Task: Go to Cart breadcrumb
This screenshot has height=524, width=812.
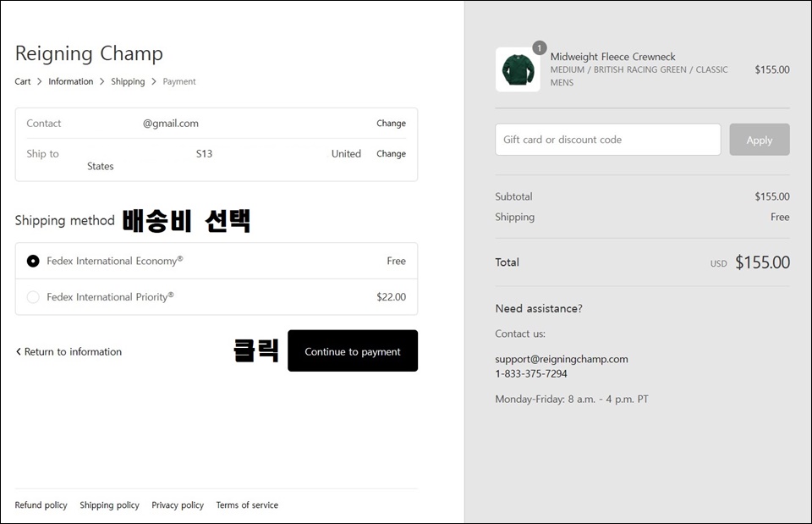Action: (x=23, y=81)
